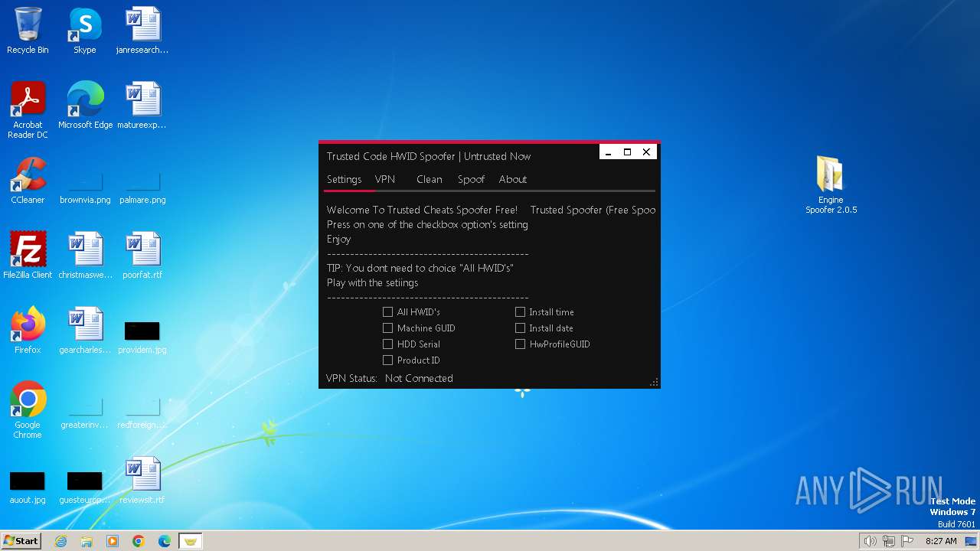Open the reviewsit.rtf document icon
Screen dimensions: 980x551
point(142,481)
